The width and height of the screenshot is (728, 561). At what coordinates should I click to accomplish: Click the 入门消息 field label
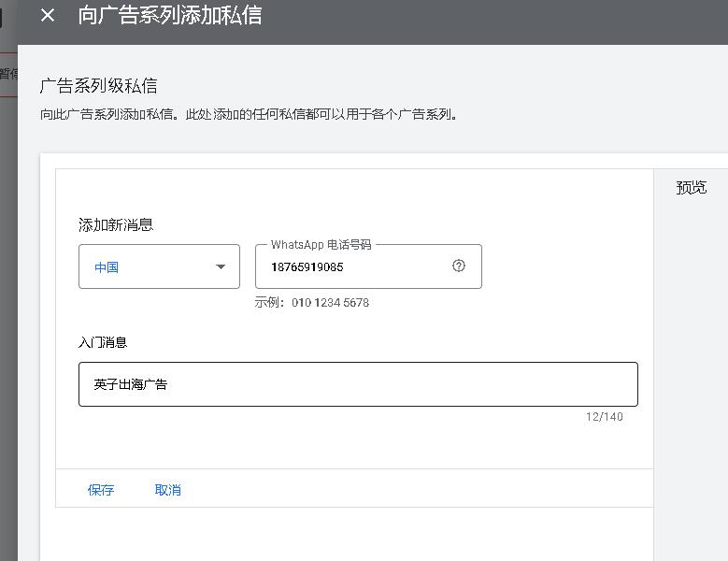(103, 342)
